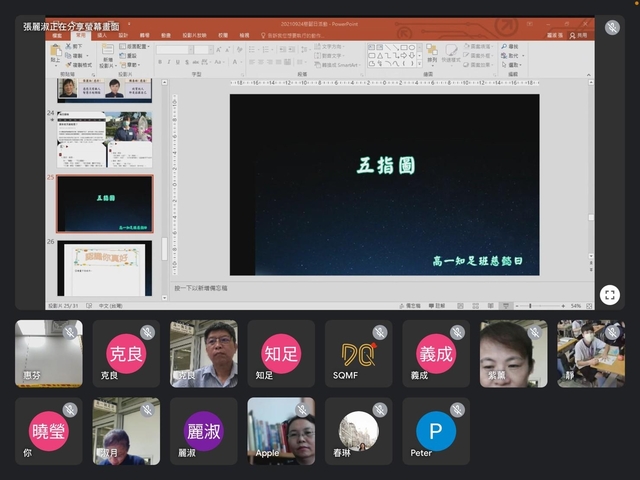Open the File (檔案) tab
Image resolution: width=640 pixels, height=480 pixels.
pyautogui.click(x=57, y=34)
